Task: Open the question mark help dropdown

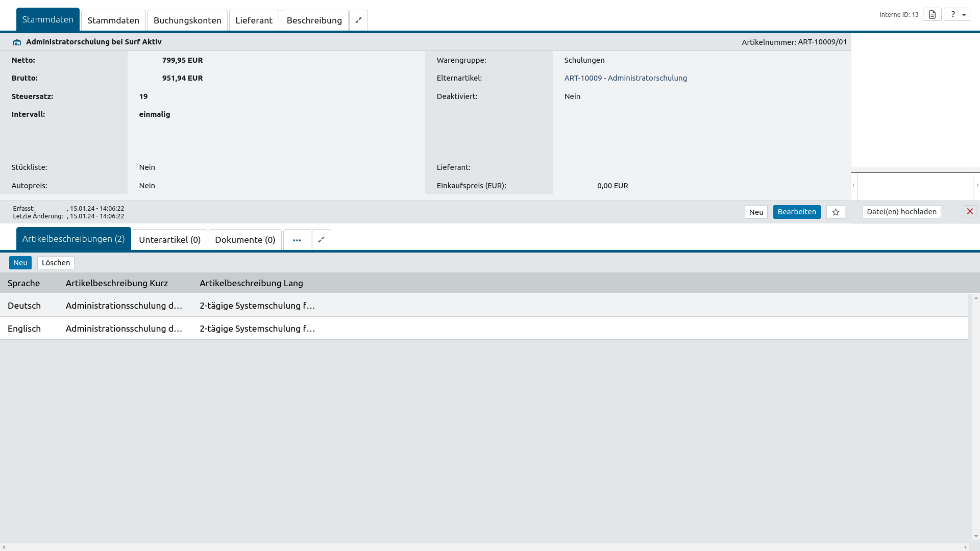Action: pos(957,15)
